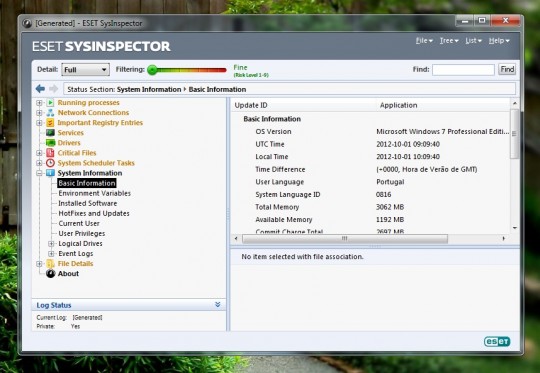
Task: Click the vertical scrollbar up arrow
Action: [x=515, y=103]
